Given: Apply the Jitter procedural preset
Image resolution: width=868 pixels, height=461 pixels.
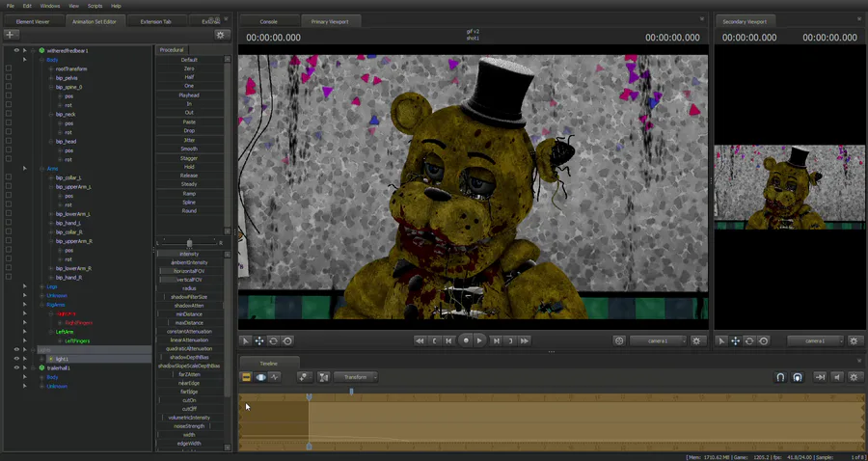Looking at the screenshot, I should pyautogui.click(x=189, y=140).
